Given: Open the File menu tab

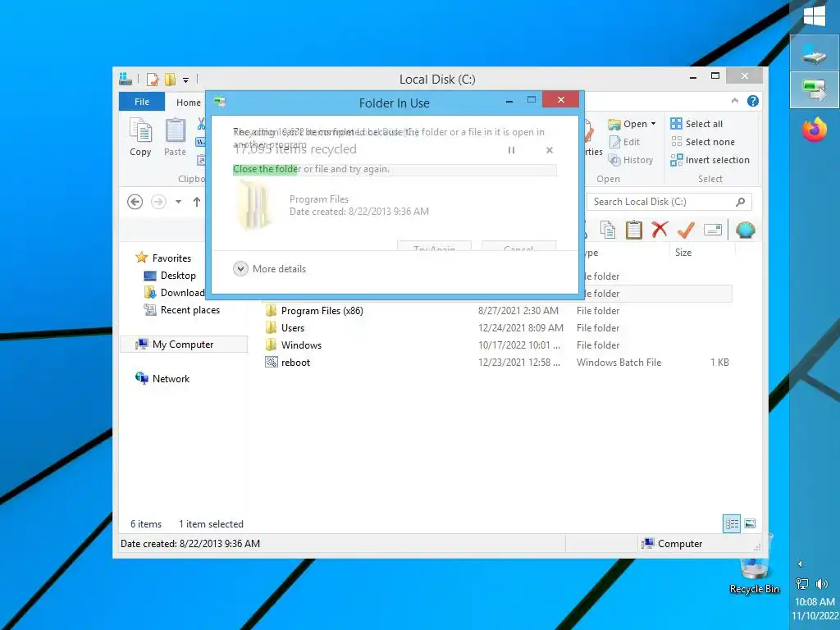Looking at the screenshot, I should [x=142, y=102].
